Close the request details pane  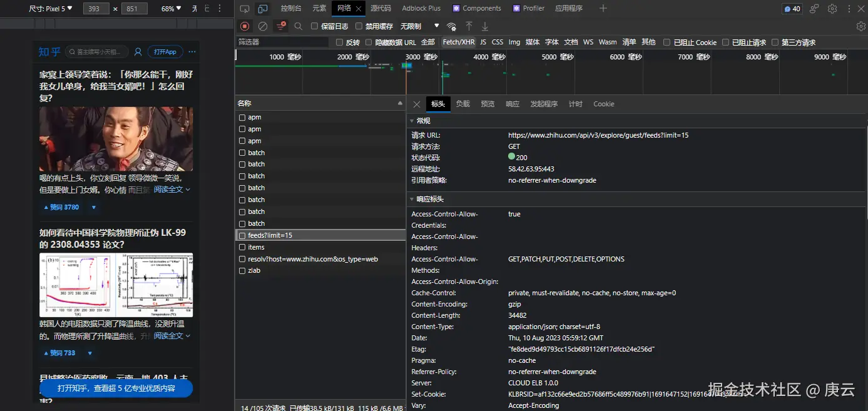tap(417, 104)
